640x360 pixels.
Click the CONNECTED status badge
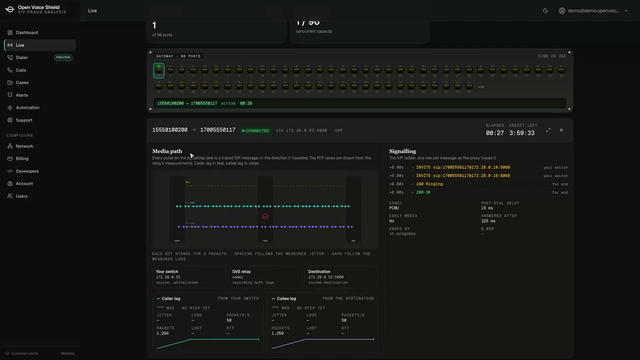point(256,131)
